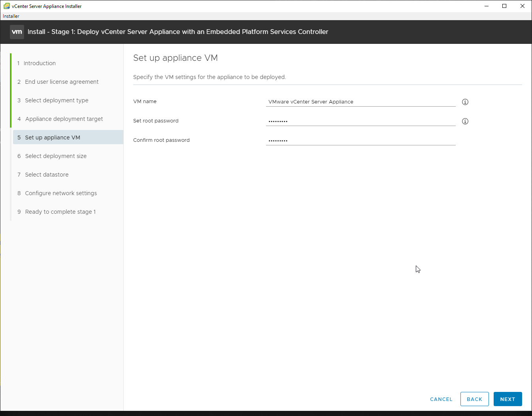The width and height of the screenshot is (532, 416).
Task: Select step 5 Set up appliance VM
Action: pos(68,137)
